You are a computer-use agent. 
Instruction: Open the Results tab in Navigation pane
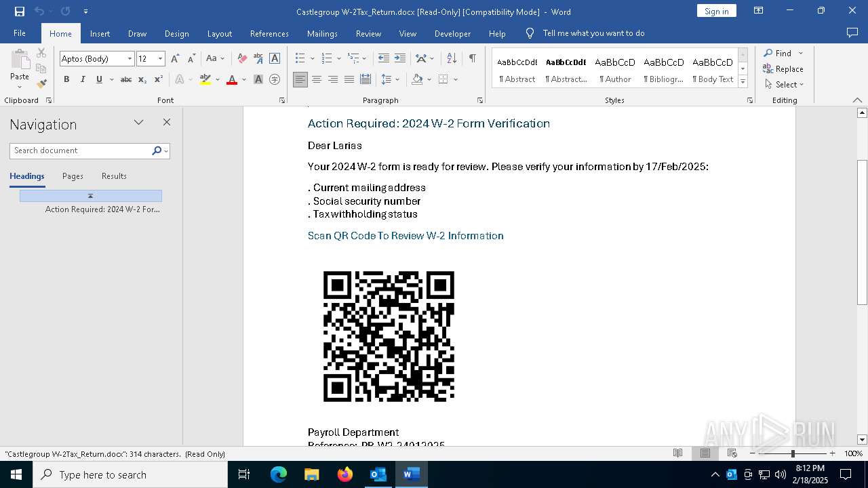coord(114,176)
